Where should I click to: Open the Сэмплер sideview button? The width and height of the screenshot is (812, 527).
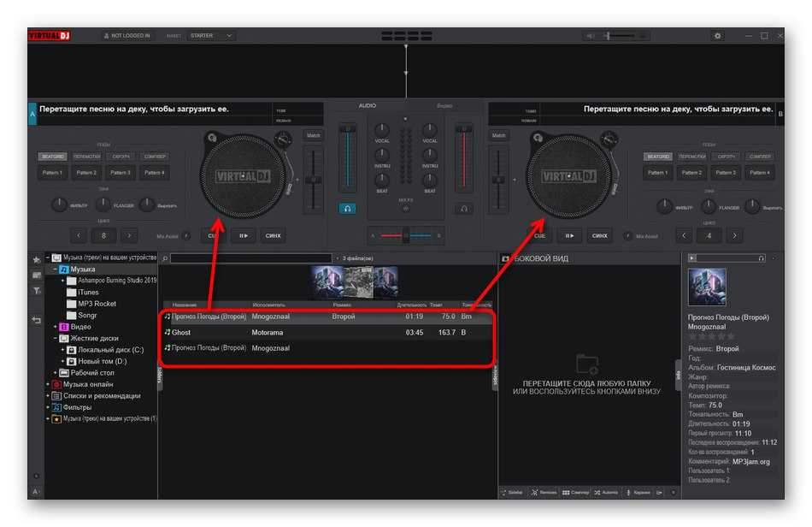[575, 492]
